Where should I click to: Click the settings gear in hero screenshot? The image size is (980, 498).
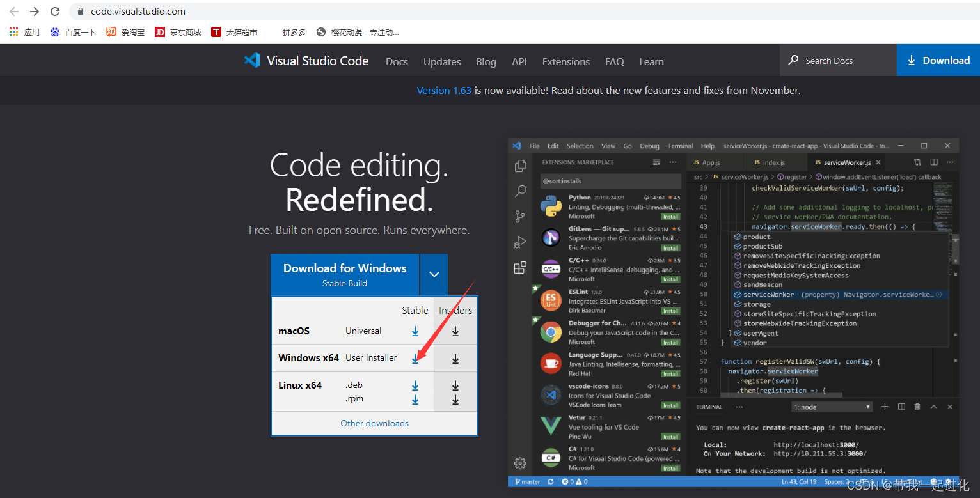click(x=521, y=463)
